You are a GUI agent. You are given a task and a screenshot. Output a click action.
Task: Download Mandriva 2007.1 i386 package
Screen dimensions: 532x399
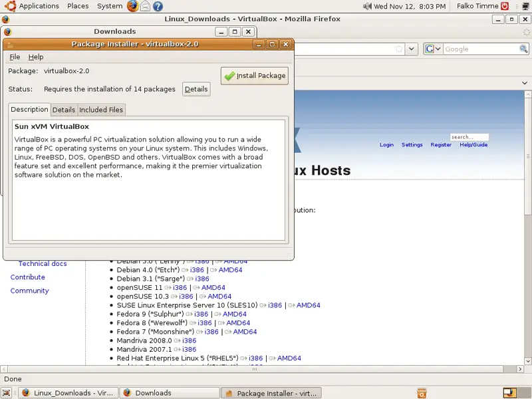pyautogui.click(x=189, y=350)
